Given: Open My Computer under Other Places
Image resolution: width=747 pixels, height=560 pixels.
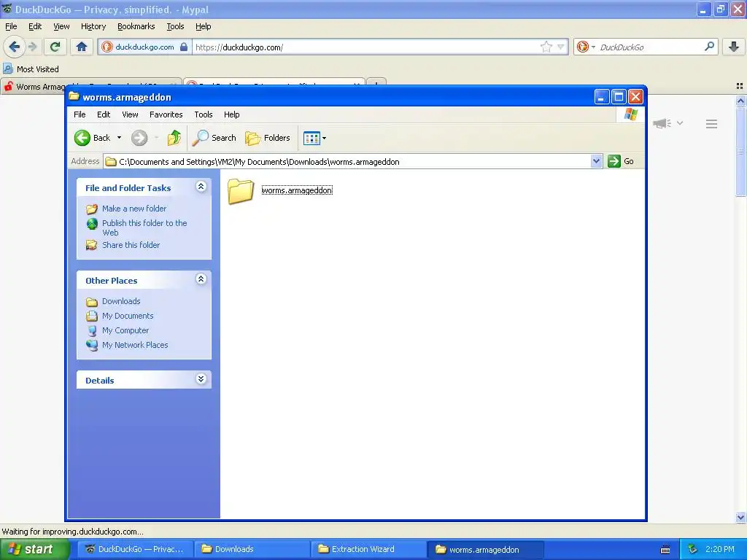Looking at the screenshot, I should (125, 330).
